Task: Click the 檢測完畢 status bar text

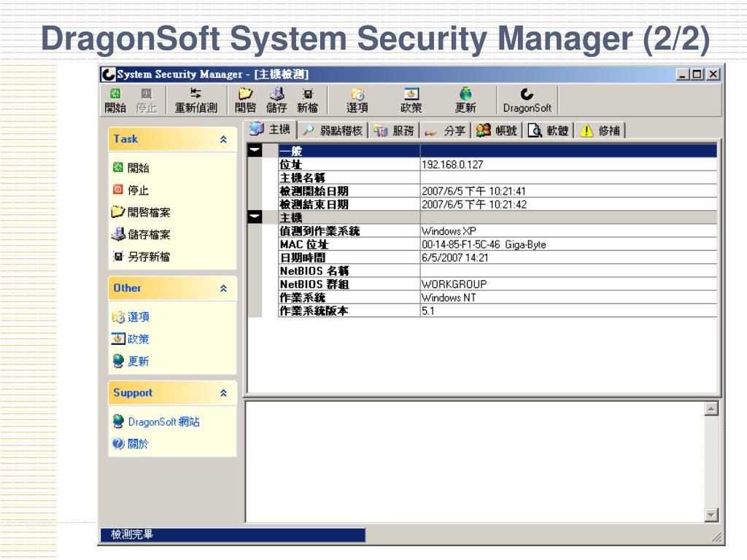Action: pos(132,534)
